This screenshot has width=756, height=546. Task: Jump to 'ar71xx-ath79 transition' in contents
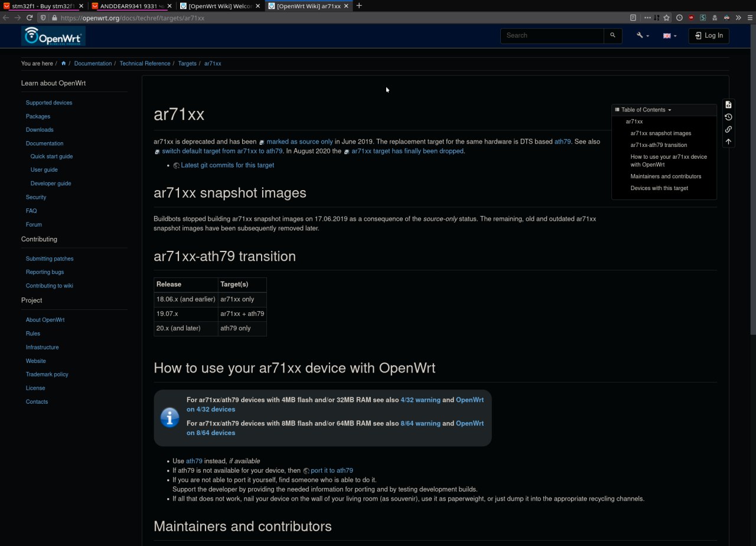[659, 145]
